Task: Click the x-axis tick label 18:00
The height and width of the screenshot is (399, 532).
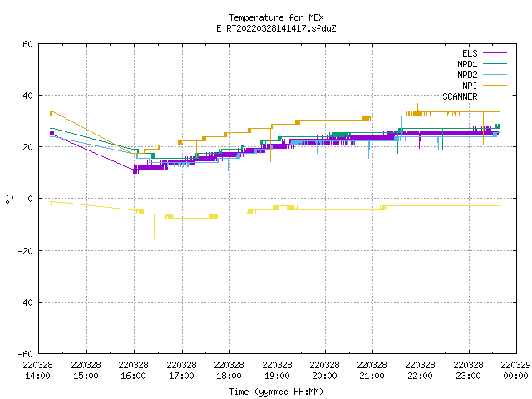Action: coord(229,376)
